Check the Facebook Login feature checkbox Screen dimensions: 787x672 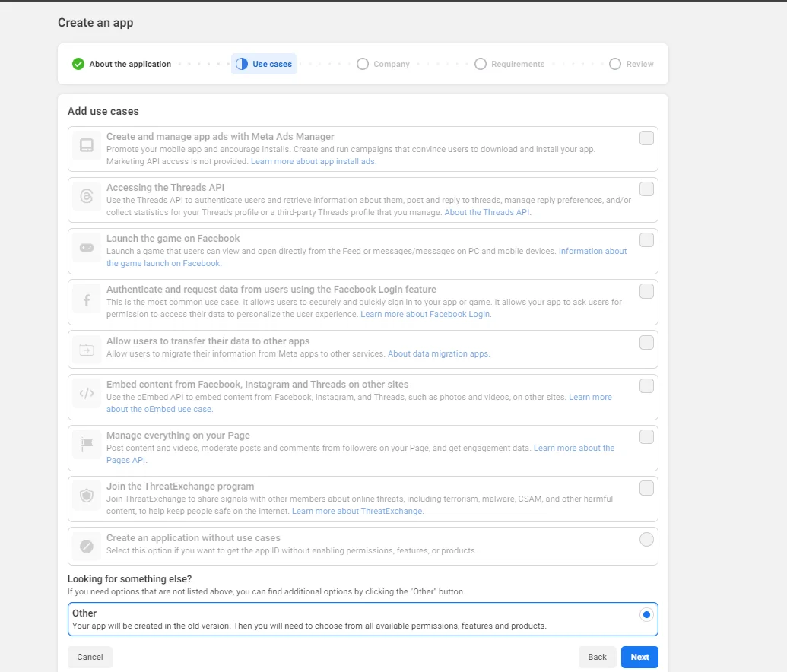pos(646,291)
